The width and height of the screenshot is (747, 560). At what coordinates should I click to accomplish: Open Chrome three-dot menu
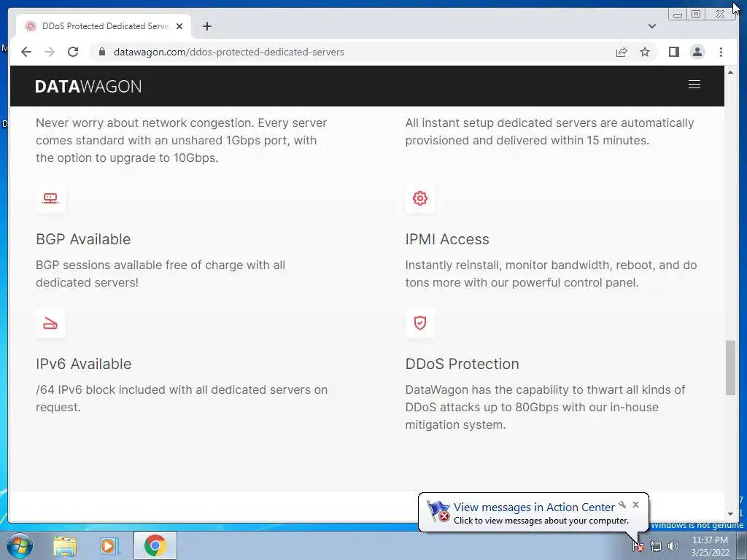pos(721,52)
